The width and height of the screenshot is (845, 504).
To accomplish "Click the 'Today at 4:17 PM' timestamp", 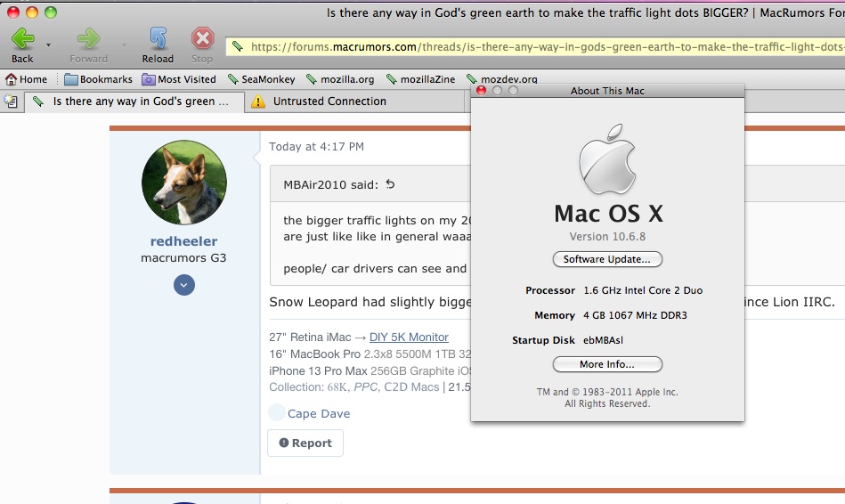I will tap(316, 147).
